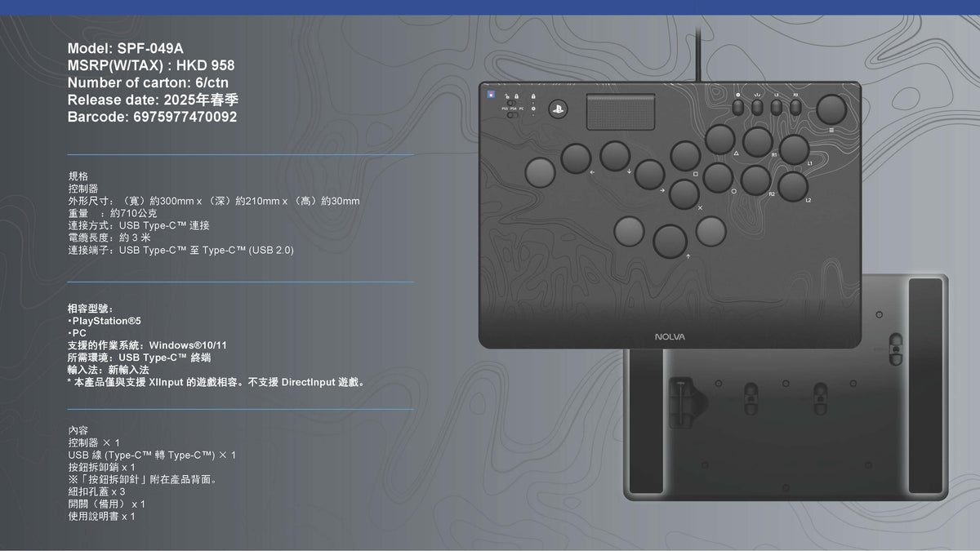Click the "電纜長度：約 3 米" line
The image size is (980, 551).
point(109,238)
